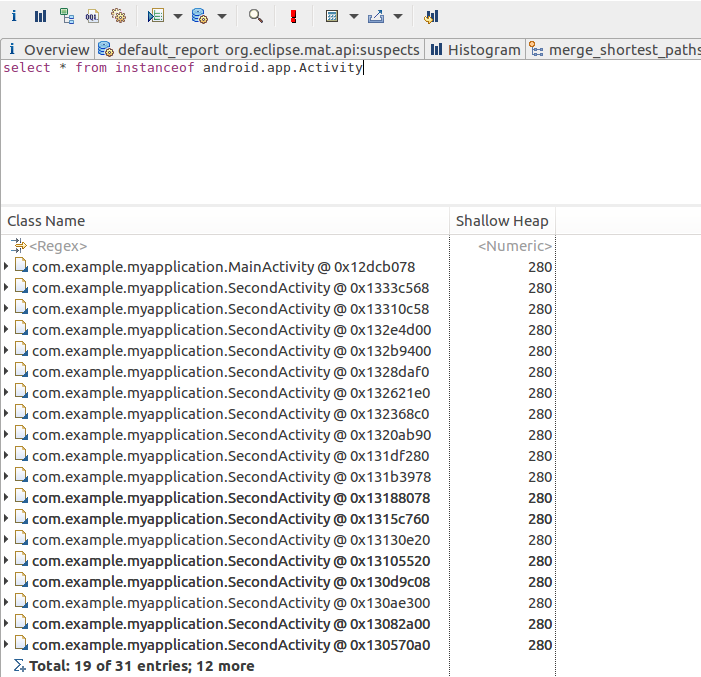
Task: Click inside the OQL query text editor
Action: click(x=350, y=132)
